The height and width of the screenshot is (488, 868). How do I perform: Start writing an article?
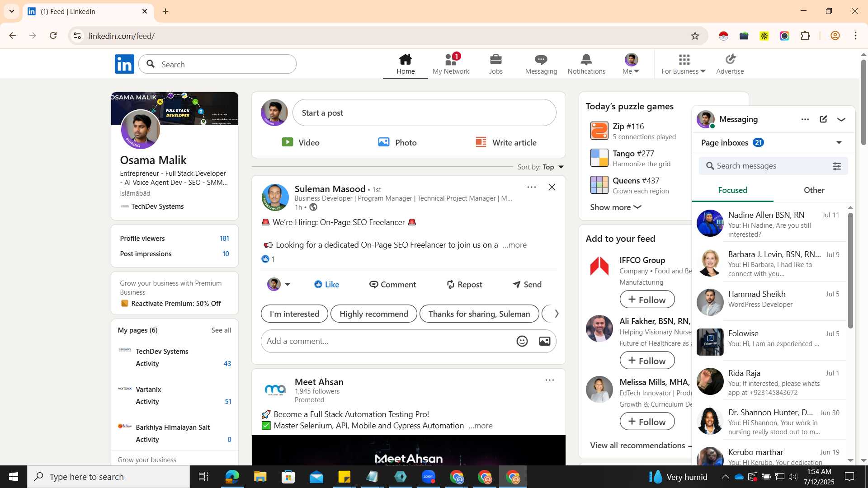506,142
